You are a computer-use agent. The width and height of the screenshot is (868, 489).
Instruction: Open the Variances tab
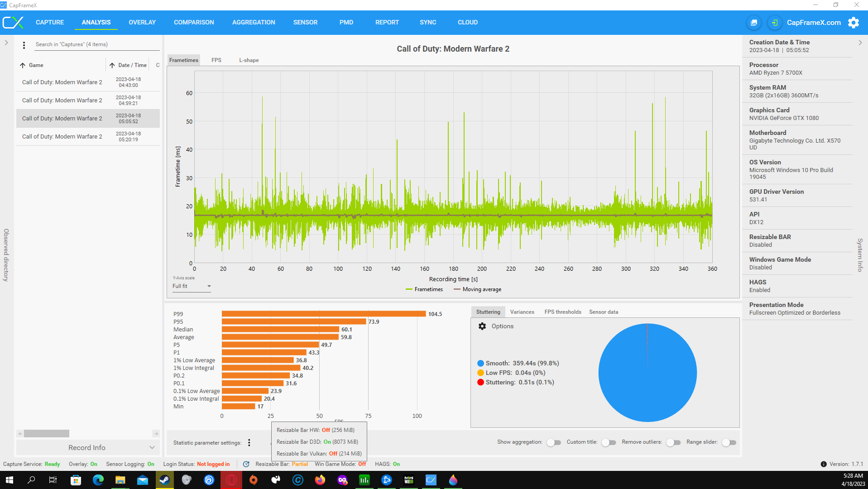pos(522,312)
